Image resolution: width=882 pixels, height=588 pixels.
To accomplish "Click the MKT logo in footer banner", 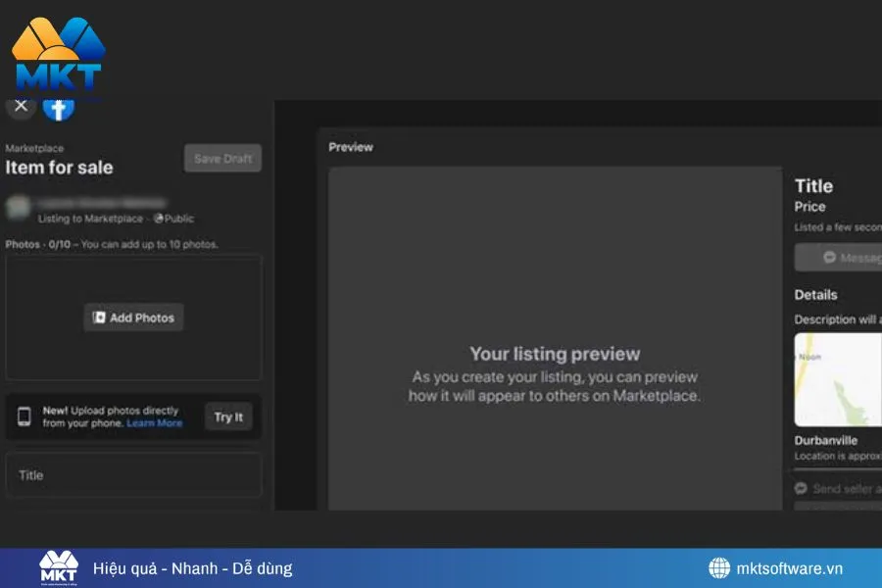I will click(58, 568).
